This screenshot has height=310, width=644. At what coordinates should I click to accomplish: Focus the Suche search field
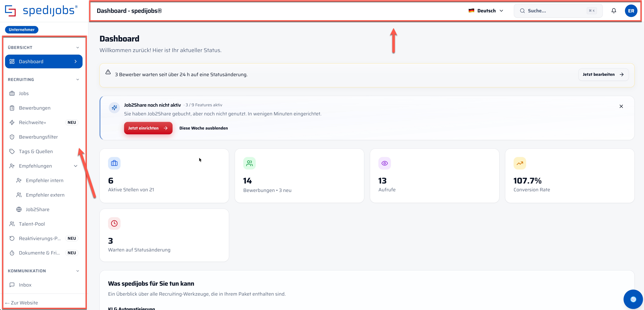(x=558, y=11)
